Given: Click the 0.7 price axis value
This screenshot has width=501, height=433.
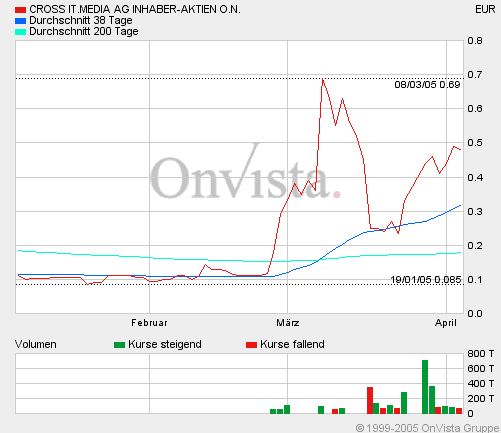Looking at the screenshot, I should pos(475,75).
